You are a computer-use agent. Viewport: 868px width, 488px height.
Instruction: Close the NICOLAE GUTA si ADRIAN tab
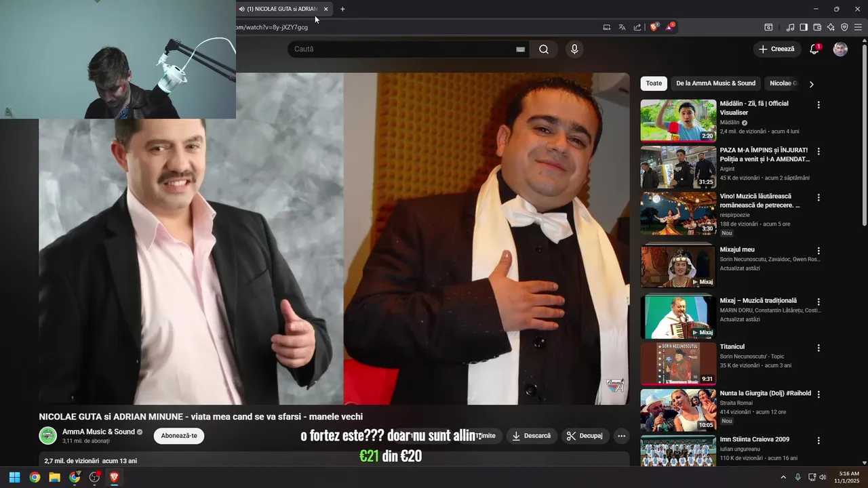325,9
